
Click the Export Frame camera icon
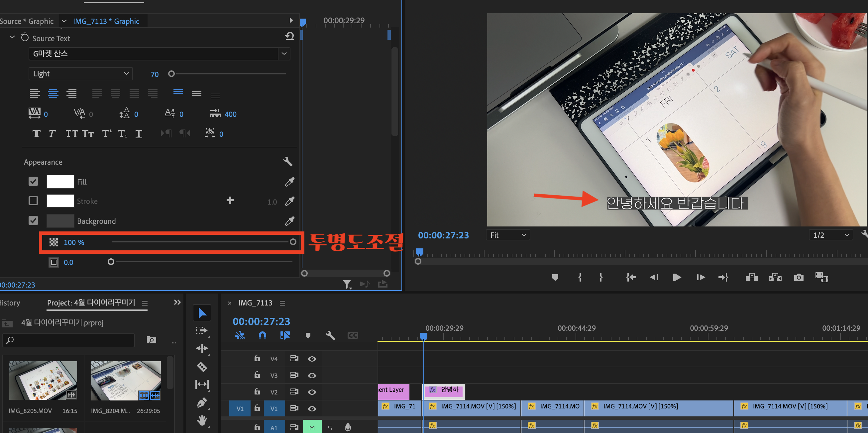pos(798,278)
